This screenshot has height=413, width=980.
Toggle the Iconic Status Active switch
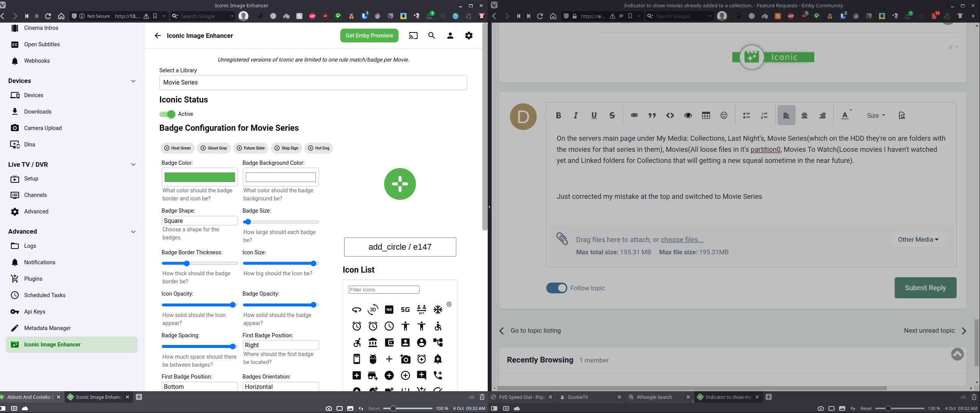(x=167, y=114)
